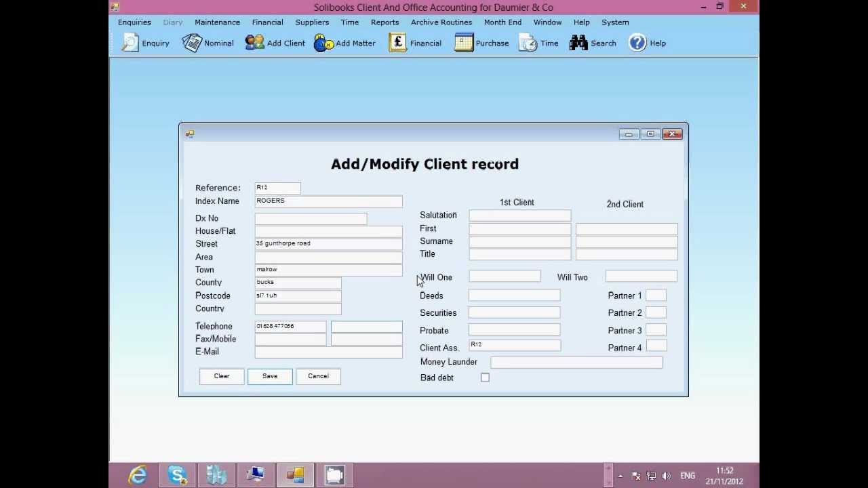Click the volume icon in system tray
This screenshot has height=488, width=868.
tap(666, 476)
